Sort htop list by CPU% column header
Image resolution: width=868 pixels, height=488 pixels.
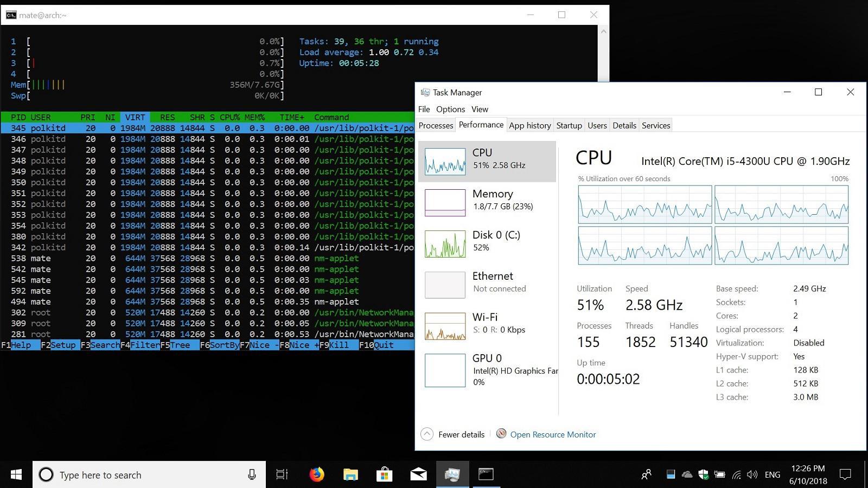(229, 117)
